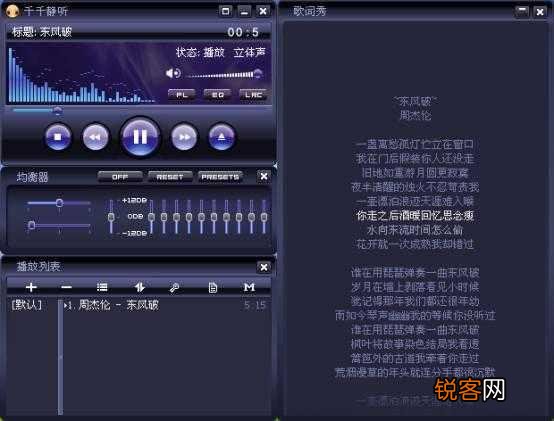Screen dimensions: 554x421
Task: Click the 立体声 stereo indicator
Action: click(249, 52)
